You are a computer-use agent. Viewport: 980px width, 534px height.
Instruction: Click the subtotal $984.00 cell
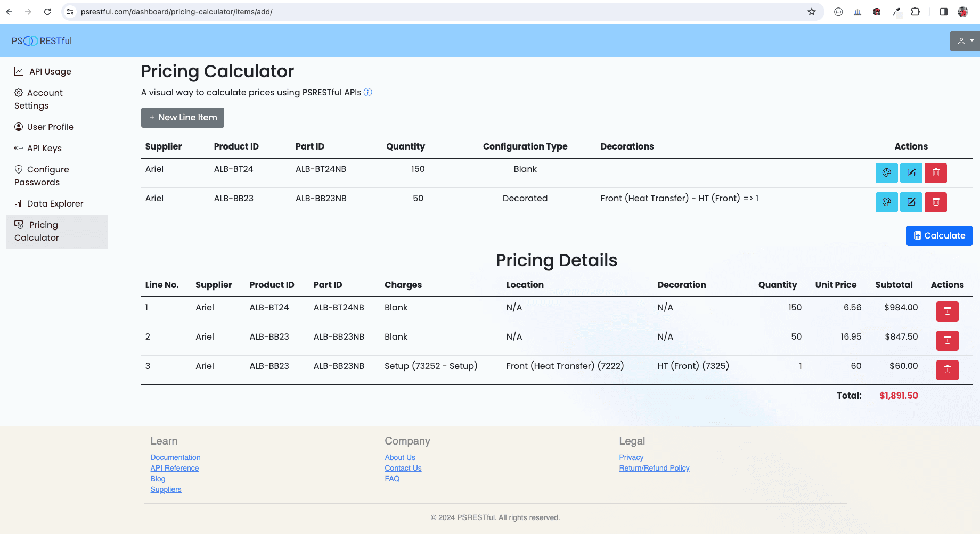[x=901, y=307]
